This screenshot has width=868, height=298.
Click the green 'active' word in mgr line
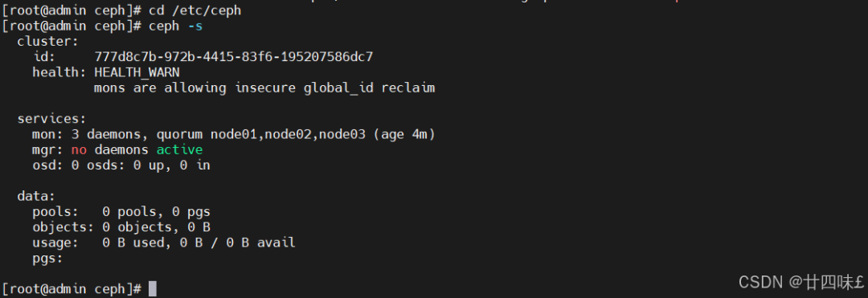[x=179, y=150]
